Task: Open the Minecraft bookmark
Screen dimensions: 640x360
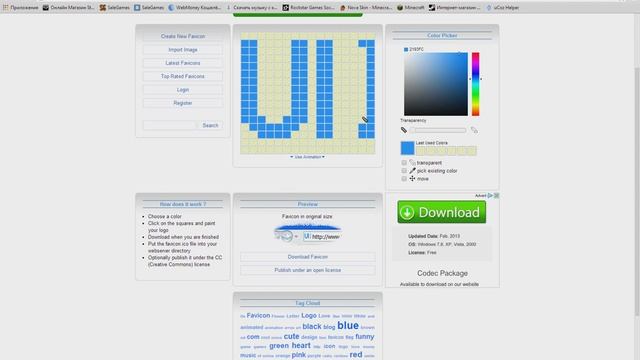Action: (411, 7)
